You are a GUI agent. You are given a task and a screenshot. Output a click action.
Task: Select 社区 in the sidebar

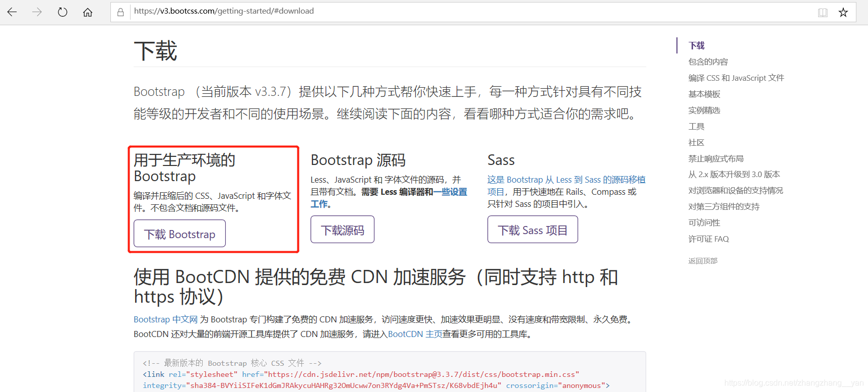[696, 142]
